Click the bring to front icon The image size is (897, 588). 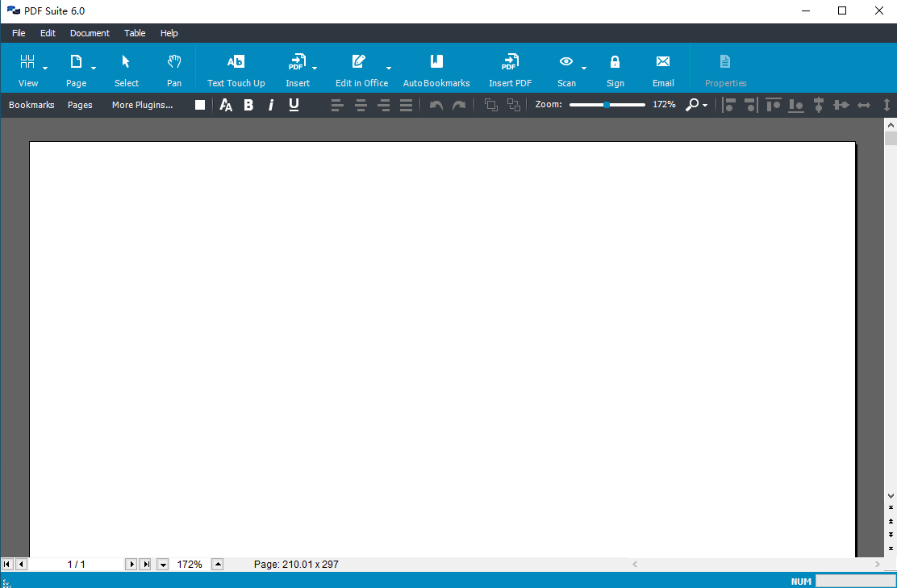tap(490, 105)
